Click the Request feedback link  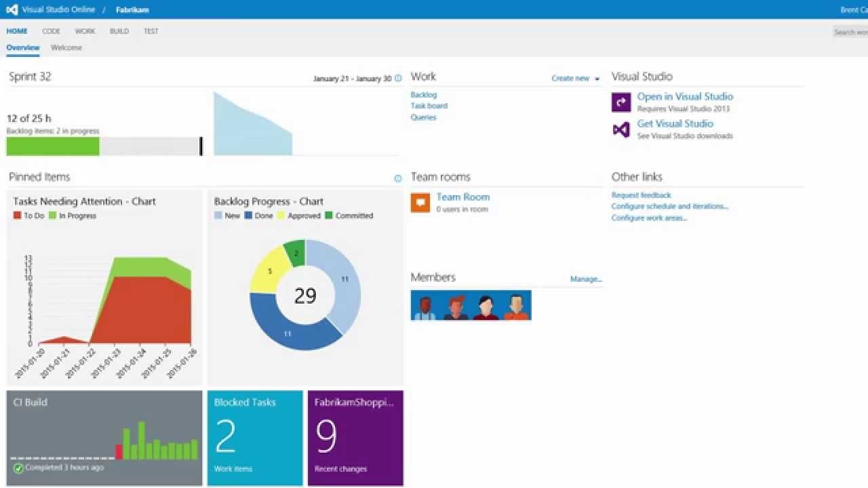click(x=642, y=195)
